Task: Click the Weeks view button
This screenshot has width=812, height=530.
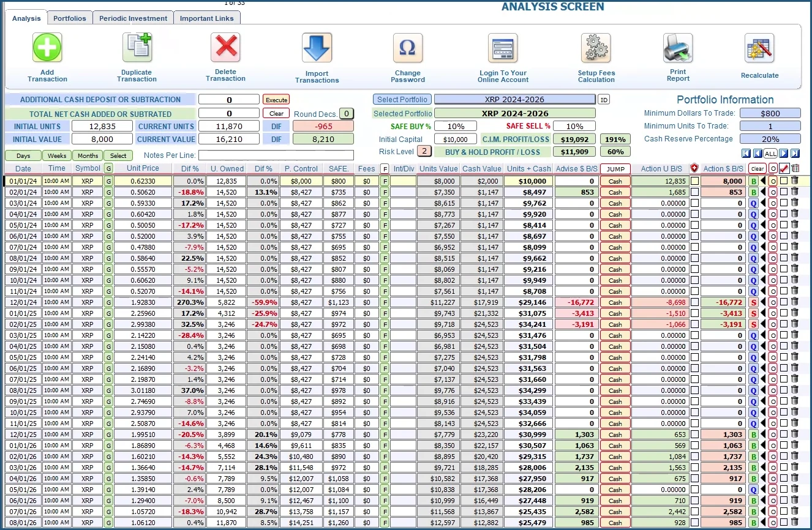Action: tap(57, 155)
